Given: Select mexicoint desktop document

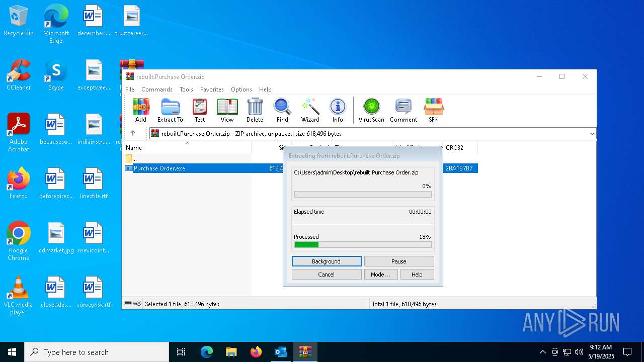Looking at the screenshot, I should pyautogui.click(x=94, y=238).
